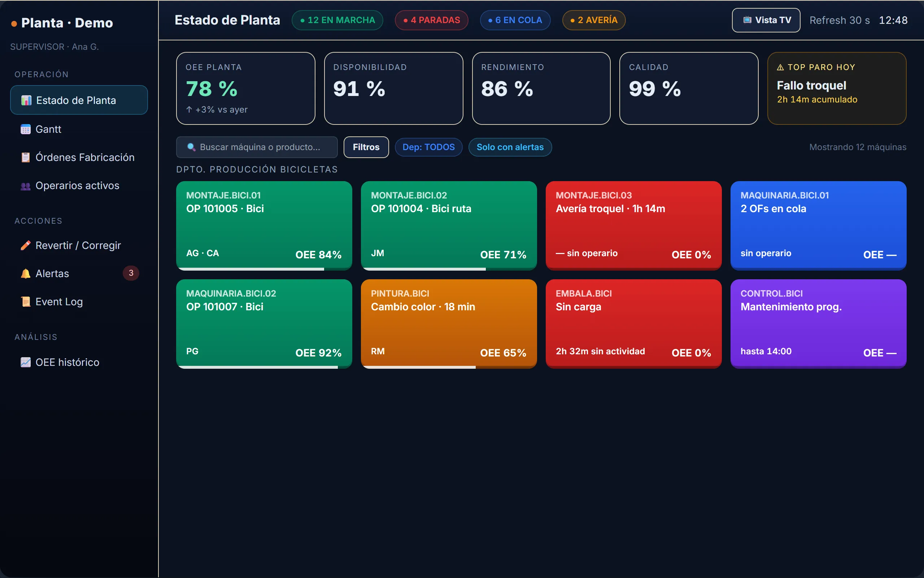Image resolution: width=924 pixels, height=578 pixels.
Task: Click 'SUPERVISOR · Ana G.' label
Action: [55, 47]
